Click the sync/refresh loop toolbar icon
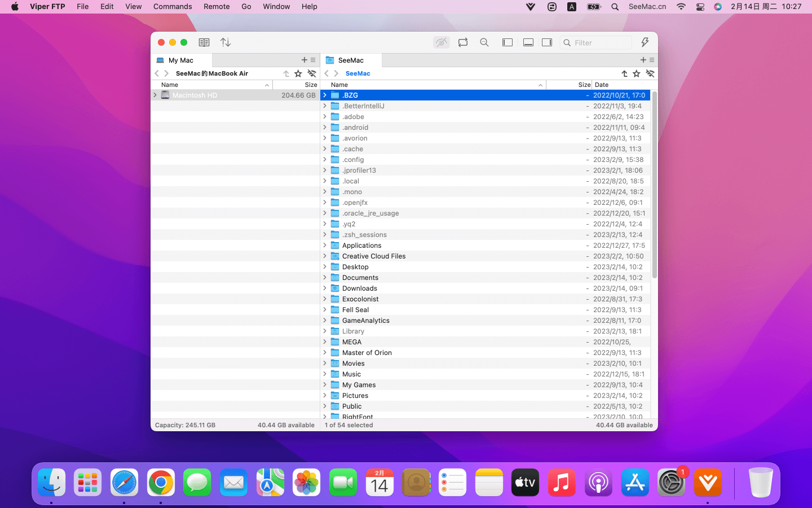812x508 pixels. pos(463,42)
